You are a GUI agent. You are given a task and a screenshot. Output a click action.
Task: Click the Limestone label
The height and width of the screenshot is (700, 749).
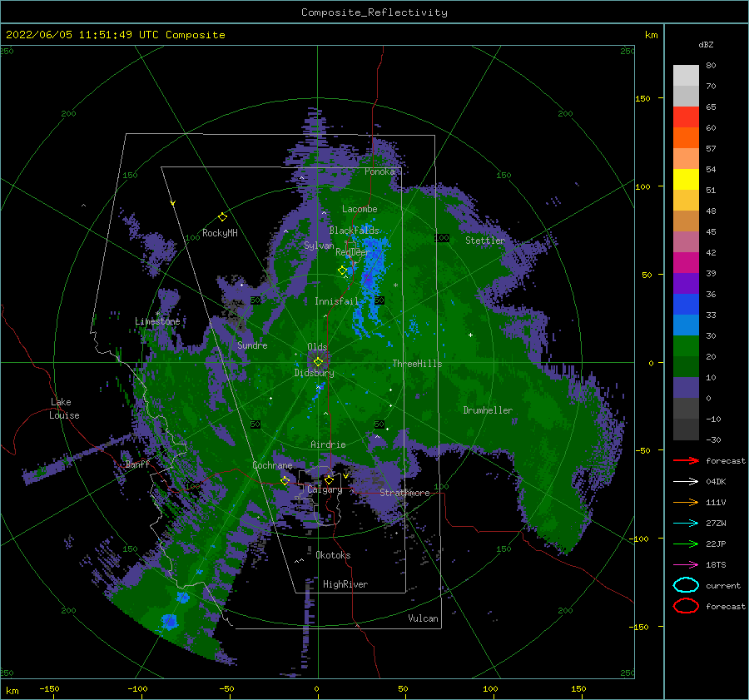[157, 321]
